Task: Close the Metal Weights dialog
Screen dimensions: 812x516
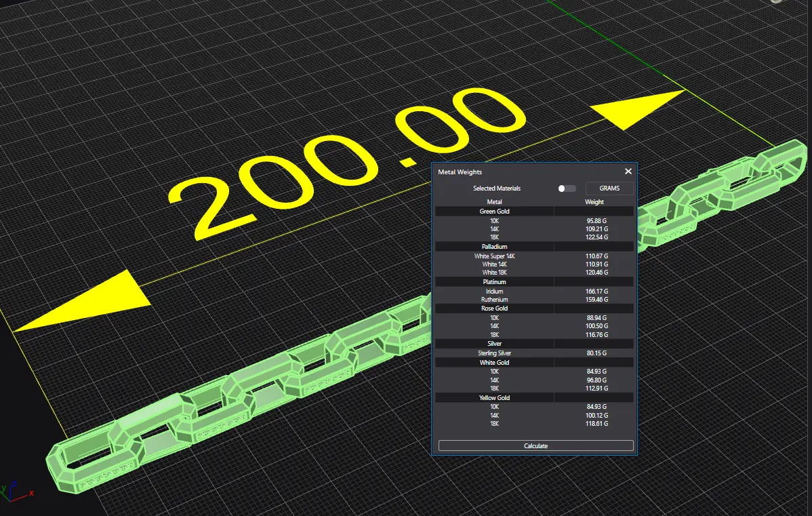Action: tap(628, 172)
